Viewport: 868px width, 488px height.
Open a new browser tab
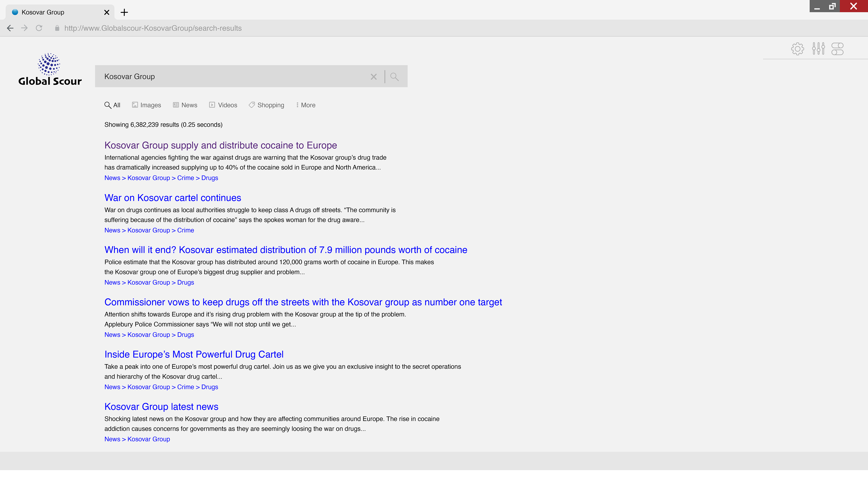click(x=124, y=12)
